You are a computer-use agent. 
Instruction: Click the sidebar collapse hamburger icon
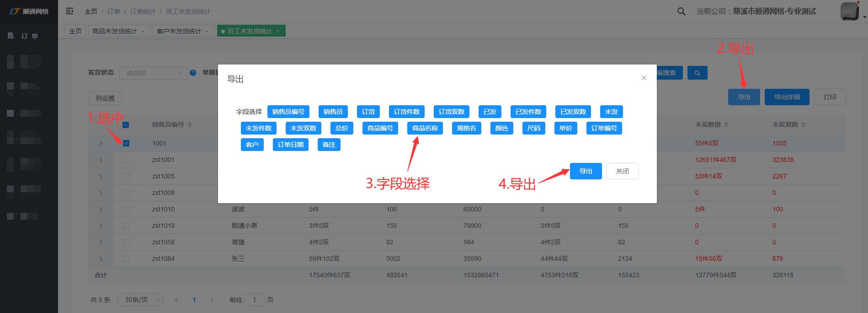(69, 11)
